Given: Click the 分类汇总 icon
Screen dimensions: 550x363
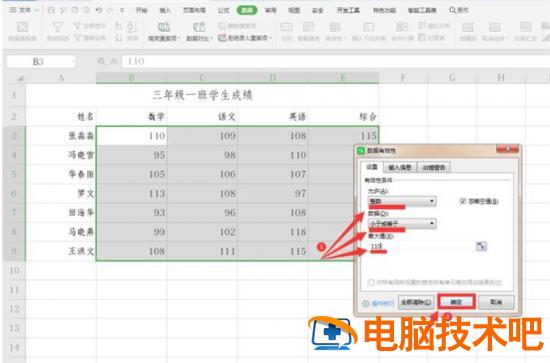Looking at the screenshot, I should (x=525, y=27).
